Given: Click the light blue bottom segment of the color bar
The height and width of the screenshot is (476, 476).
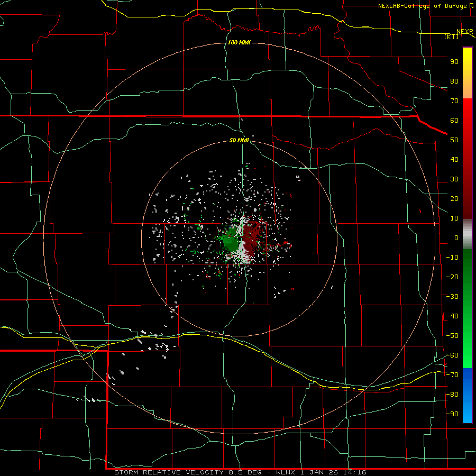Looking at the screenshot, I should [x=467, y=413].
